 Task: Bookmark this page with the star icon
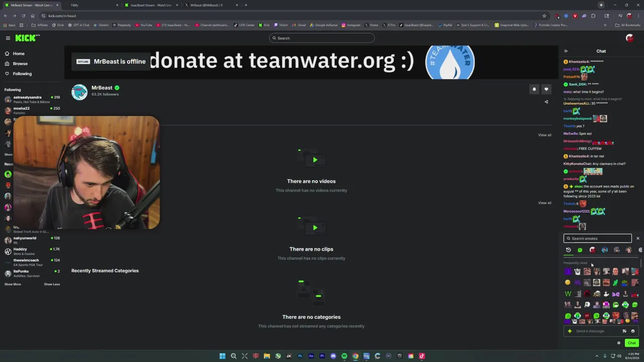click(544, 16)
